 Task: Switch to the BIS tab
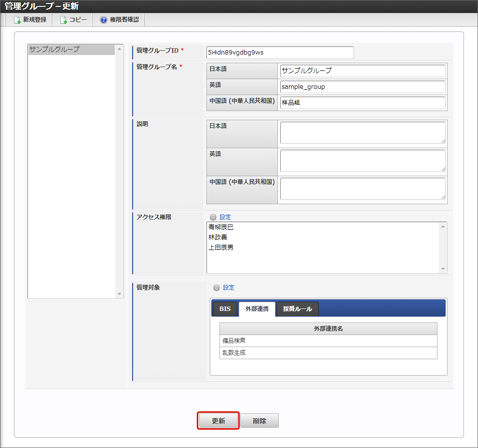(225, 309)
